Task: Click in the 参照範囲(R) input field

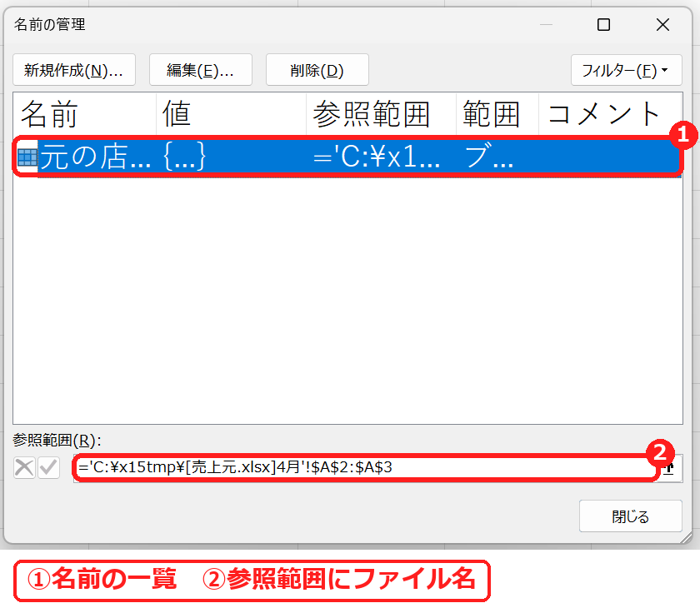Action: coord(365,467)
